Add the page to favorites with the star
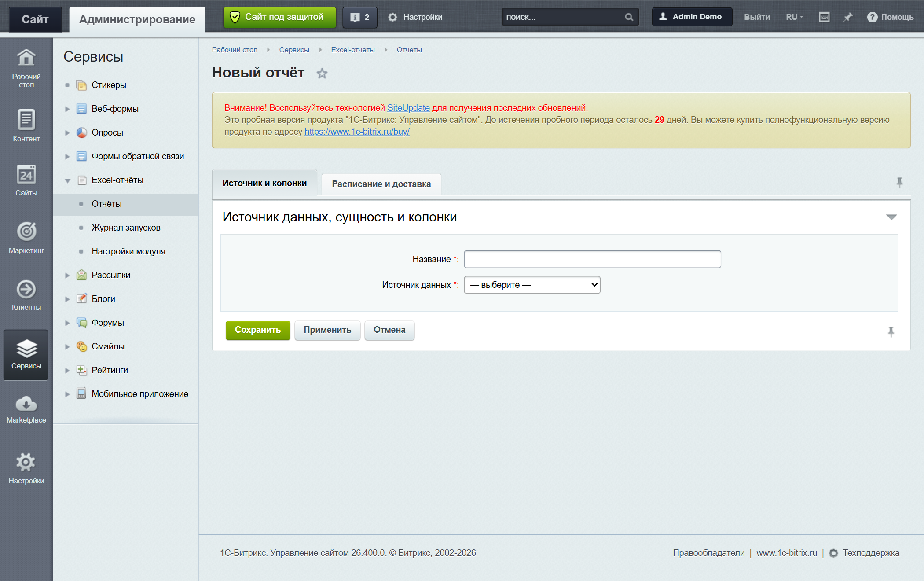Image resolution: width=924 pixels, height=581 pixels. click(322, 73)
